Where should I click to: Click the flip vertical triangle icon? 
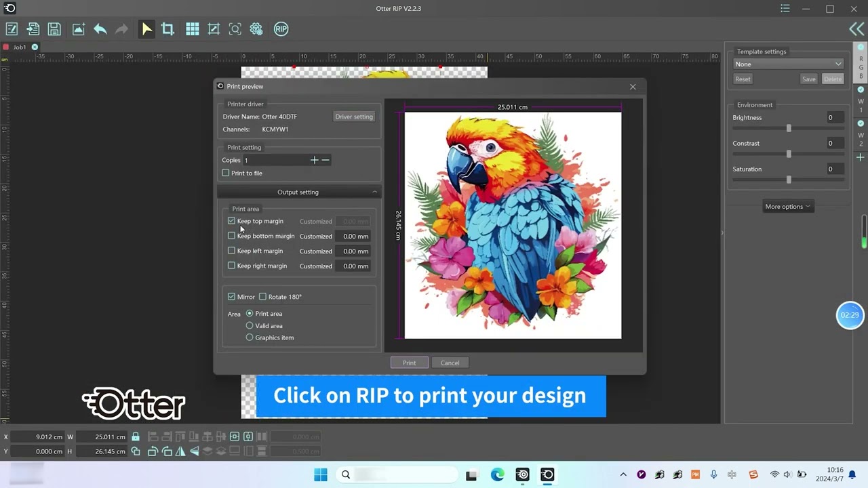click(194, 451)
